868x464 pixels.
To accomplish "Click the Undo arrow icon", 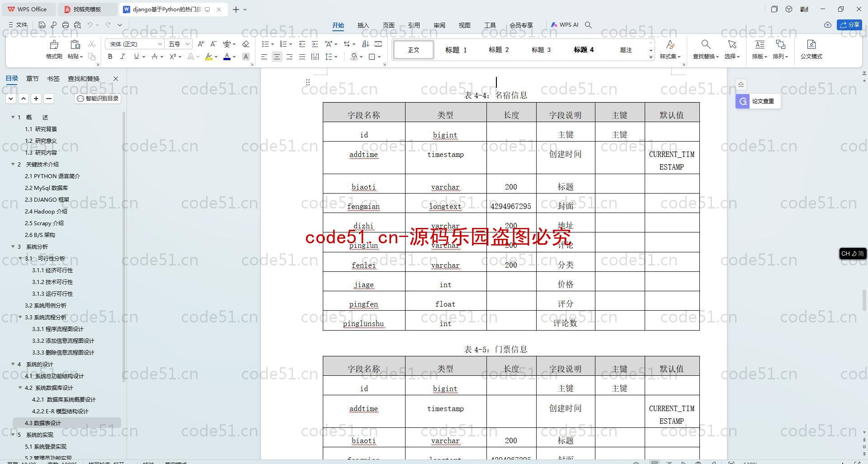I will [90, 25].
